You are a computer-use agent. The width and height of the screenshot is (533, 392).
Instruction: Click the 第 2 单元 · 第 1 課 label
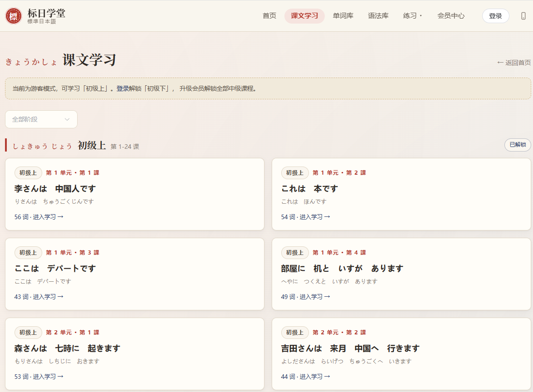(73, 333)
